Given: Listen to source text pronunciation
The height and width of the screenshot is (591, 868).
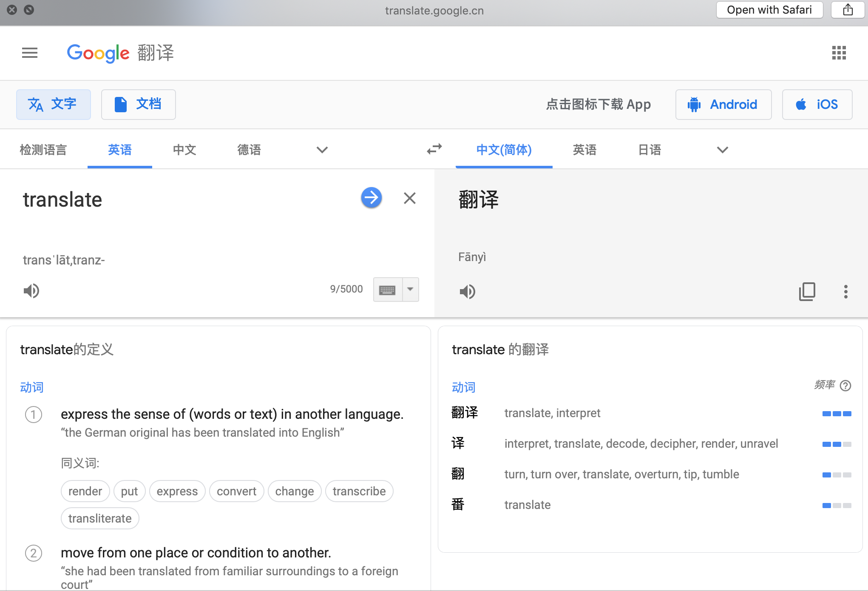Looking at the screenshot, I should tap(31, 291).
